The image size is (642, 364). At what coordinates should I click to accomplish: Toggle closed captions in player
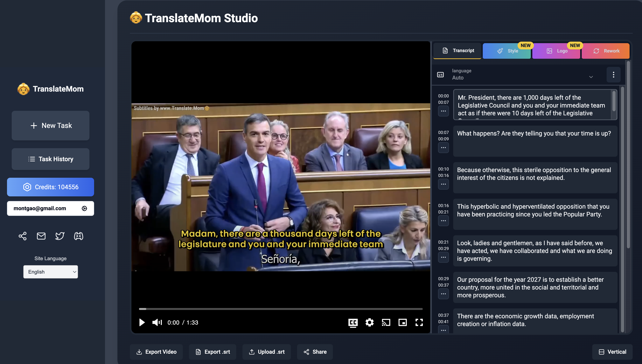(x=353, y=323)
